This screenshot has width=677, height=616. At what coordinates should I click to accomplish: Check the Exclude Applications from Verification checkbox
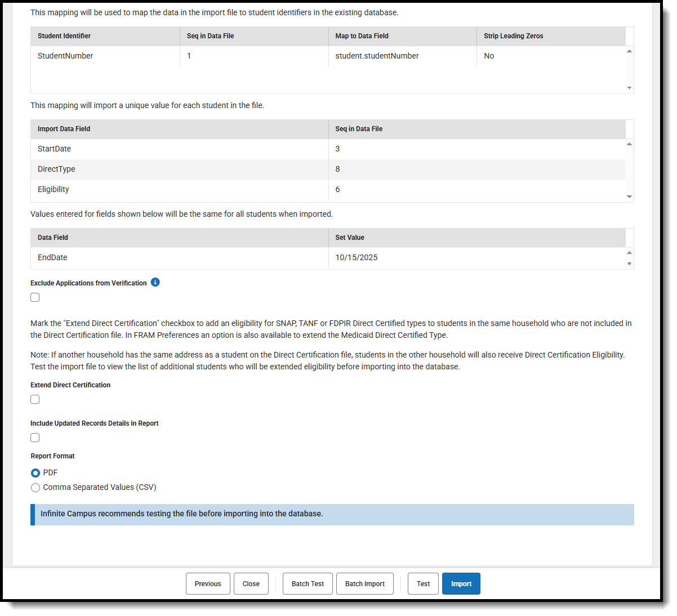35,297
